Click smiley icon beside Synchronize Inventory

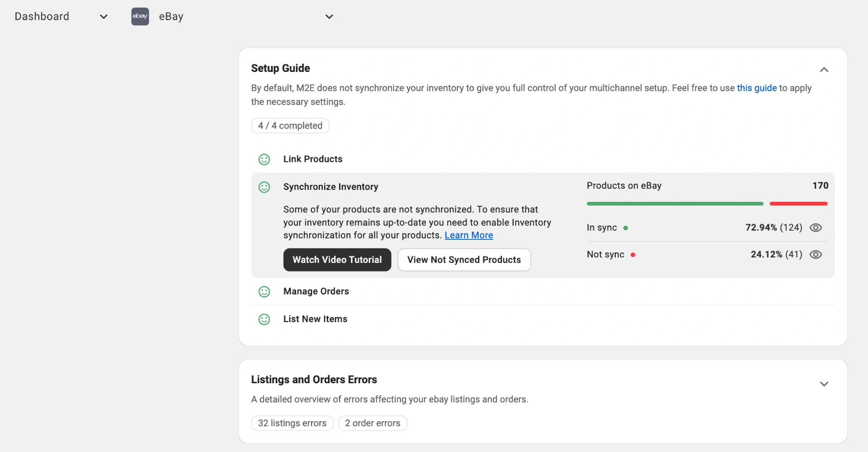pos(264,187)
